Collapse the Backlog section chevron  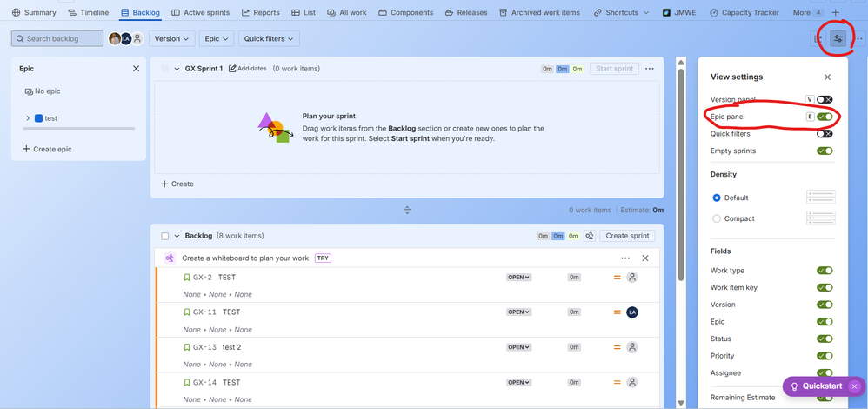point(177,236)
